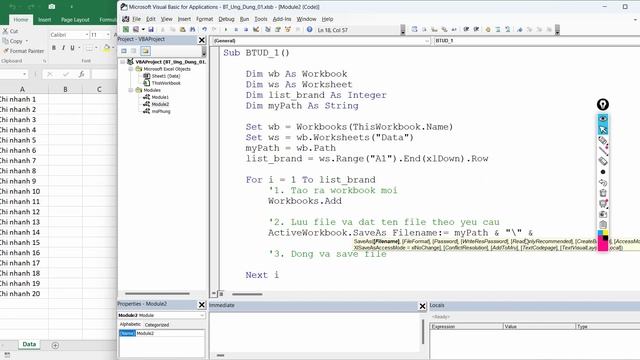
Task: Open Insert UserForm dropdown arrow in toolbar
Action: pyautogui.click(x=143, y=29)
